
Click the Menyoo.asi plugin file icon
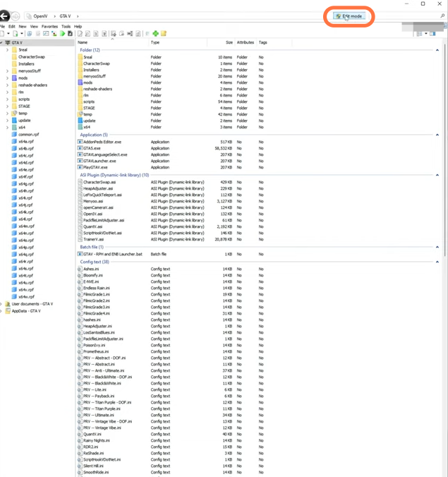[x=79, y=201]
